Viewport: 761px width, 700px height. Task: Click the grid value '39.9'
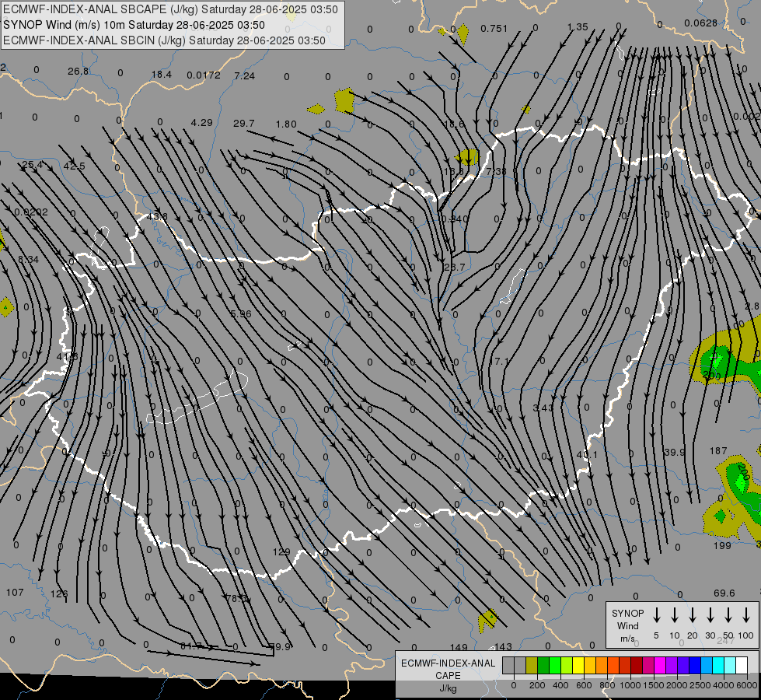click(675, 452)
